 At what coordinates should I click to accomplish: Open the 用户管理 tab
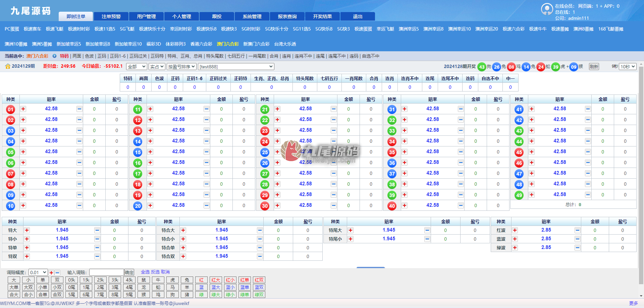click(x=146, y=16)
